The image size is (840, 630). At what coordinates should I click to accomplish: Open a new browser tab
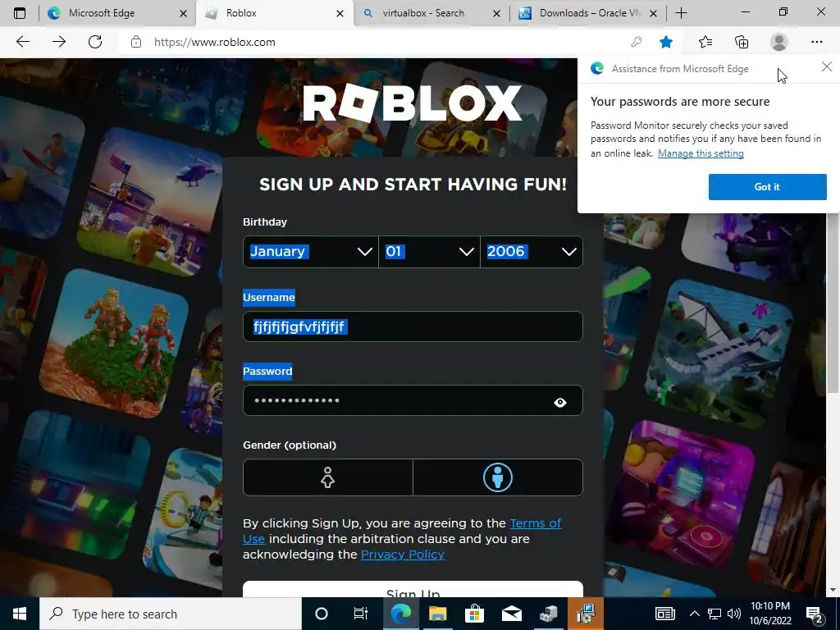(x=681, y=13)
